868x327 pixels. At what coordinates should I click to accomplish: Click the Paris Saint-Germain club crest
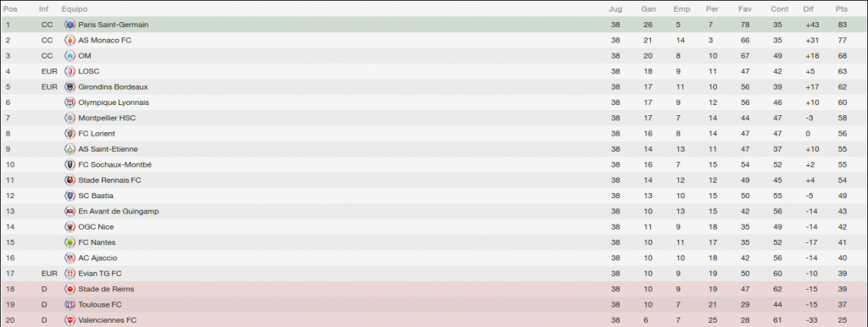pos(70,25)
